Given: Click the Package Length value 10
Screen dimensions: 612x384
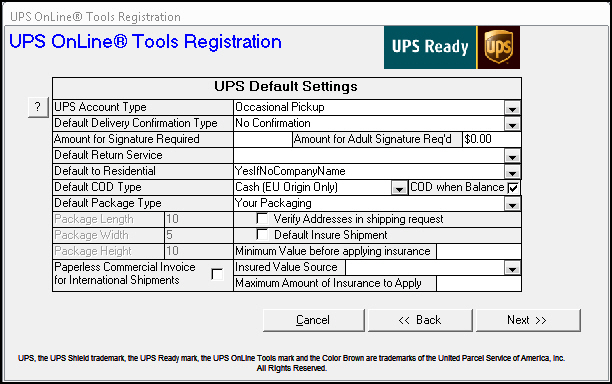Looking at the screenshot, I should coord(199,219).
